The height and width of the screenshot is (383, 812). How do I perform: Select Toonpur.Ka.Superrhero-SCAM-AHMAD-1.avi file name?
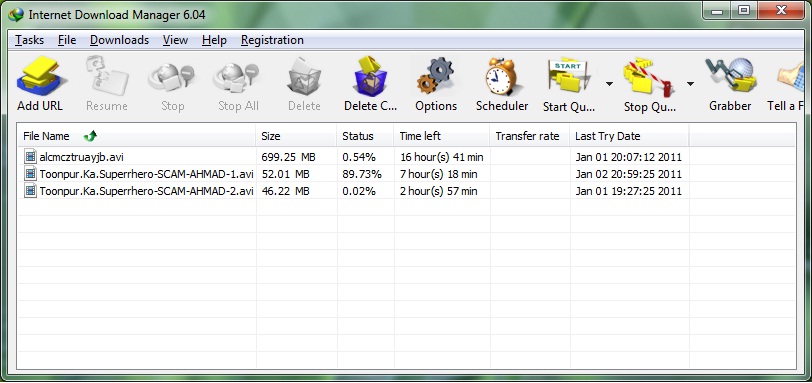(x=147, y=174)
